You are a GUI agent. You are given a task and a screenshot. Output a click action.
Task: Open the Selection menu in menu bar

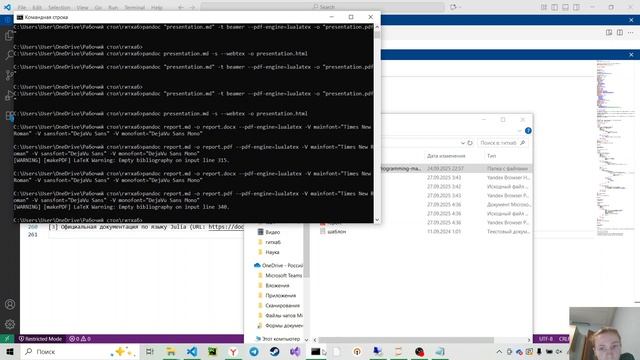click(59, 7)
